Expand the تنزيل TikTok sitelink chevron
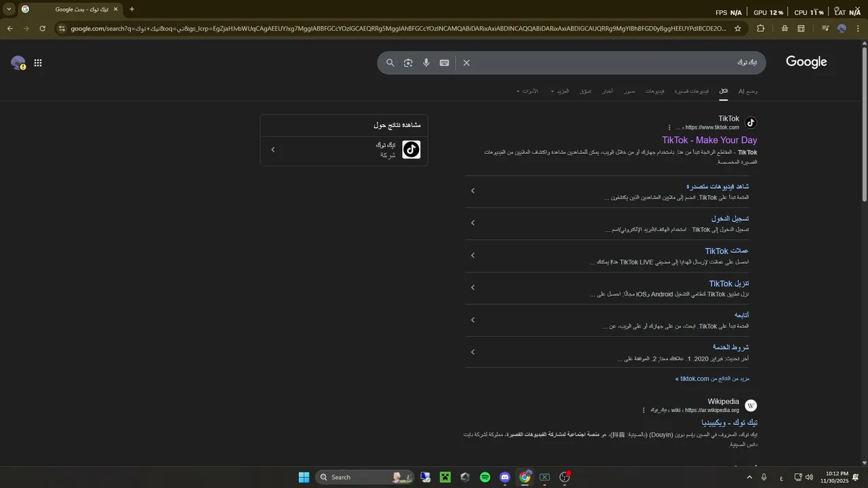Screen dimensions: 868x488 pos(473,287)
